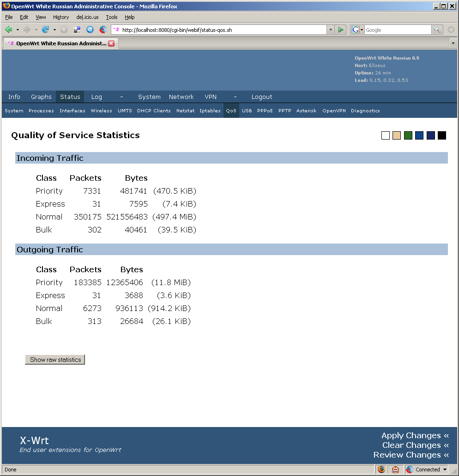Click the magnifying glass search button
Screen dimensions: 459x476
[x=437, y=30]
